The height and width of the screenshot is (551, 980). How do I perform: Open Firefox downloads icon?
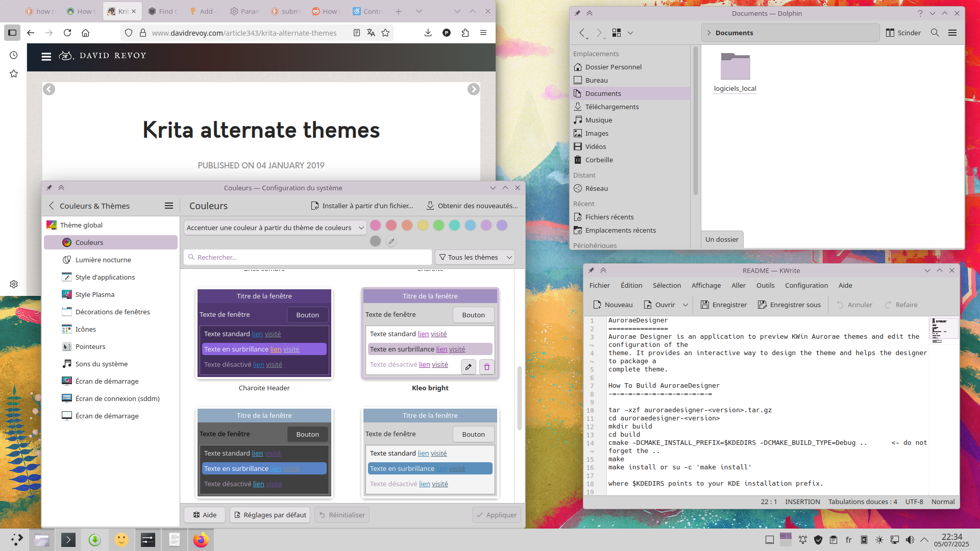428,33
